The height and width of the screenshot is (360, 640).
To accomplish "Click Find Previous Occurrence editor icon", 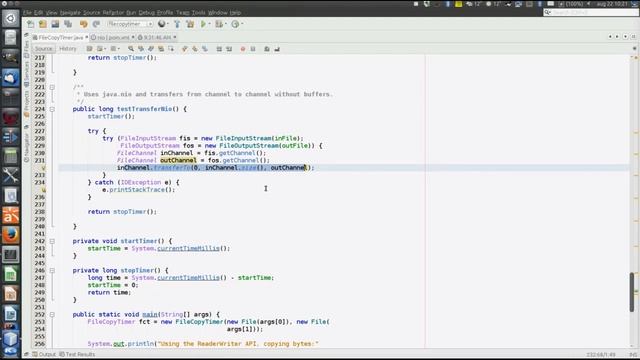I will click(x=141, y=49).
